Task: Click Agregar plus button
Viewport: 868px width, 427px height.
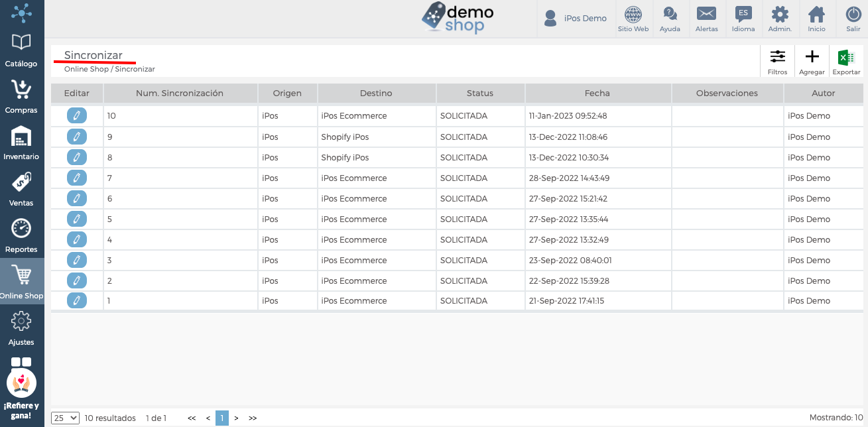Action: tap(812, 62)
